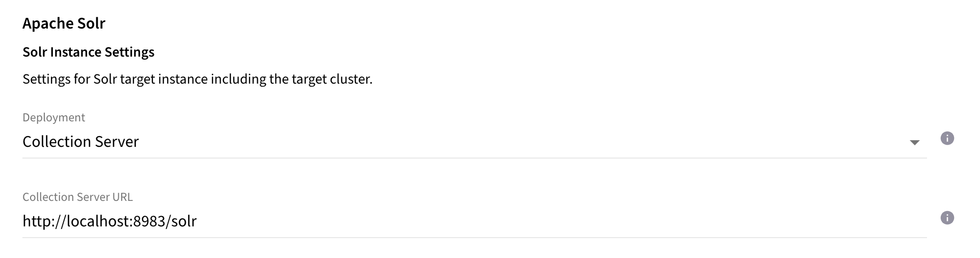Click the word 'cluster' in the description

(351, 80)
